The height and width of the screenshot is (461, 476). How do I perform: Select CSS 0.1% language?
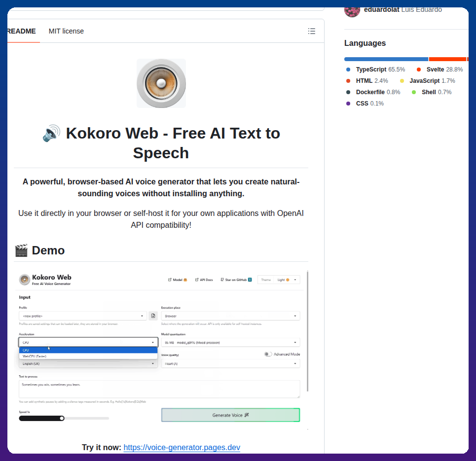pyautogui.click(x=365, y=104)
